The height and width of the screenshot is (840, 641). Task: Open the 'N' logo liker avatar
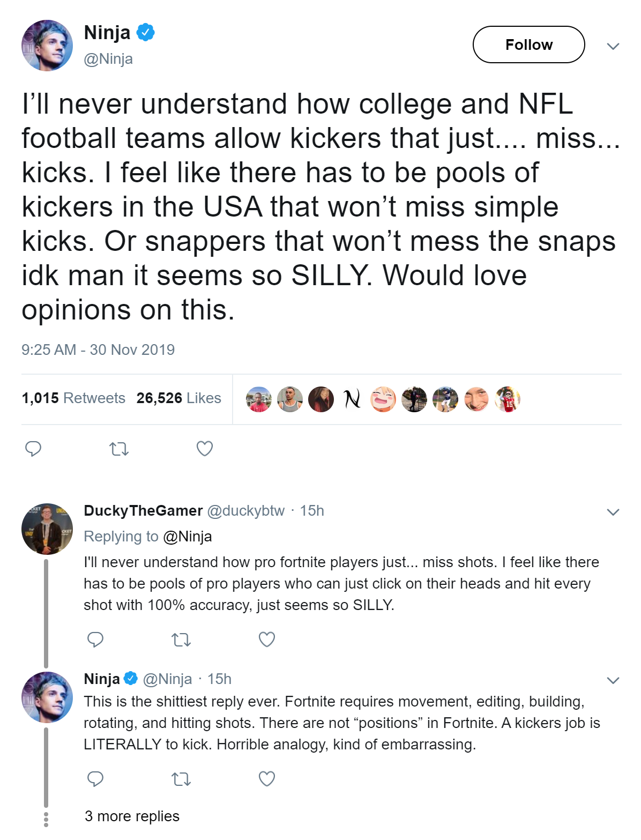point(352,399)
